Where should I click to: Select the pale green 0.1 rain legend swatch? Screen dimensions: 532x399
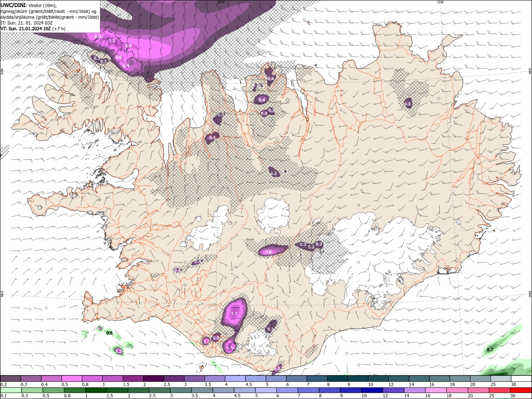11,390
